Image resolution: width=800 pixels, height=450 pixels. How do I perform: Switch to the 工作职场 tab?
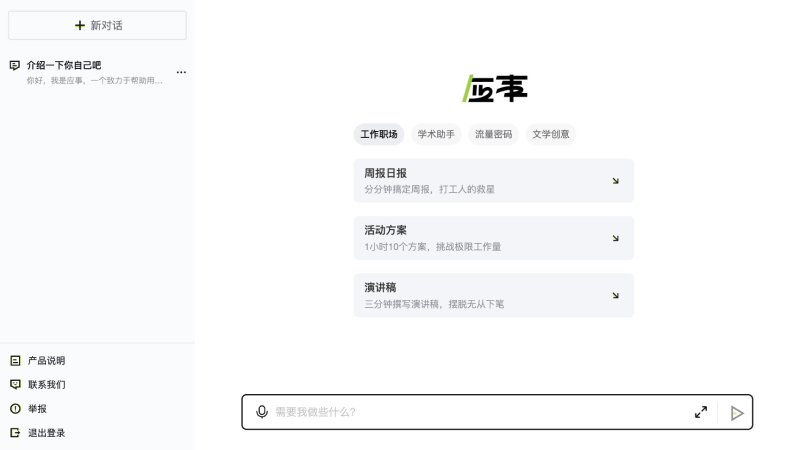point(379,134)
